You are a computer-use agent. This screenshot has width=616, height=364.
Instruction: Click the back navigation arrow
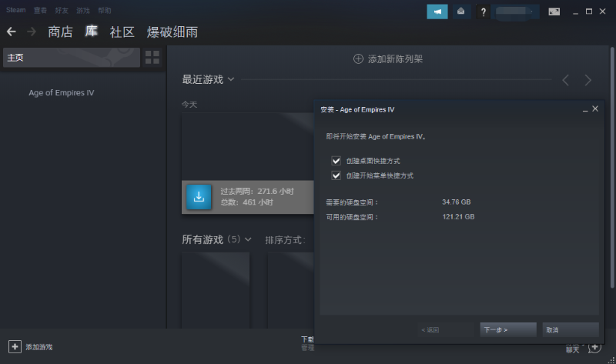[12, 32]
